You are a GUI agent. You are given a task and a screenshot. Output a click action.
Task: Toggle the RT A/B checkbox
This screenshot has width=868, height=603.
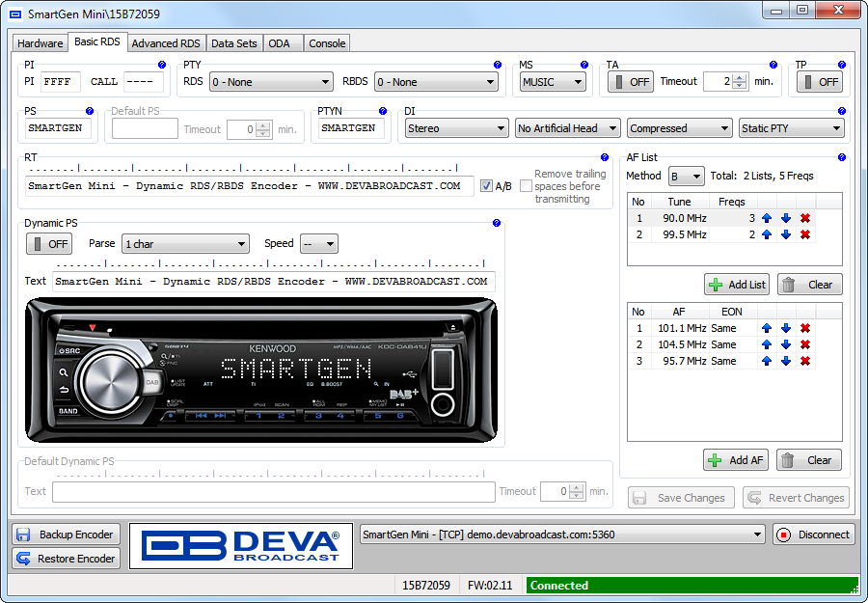tap(486, 186)
